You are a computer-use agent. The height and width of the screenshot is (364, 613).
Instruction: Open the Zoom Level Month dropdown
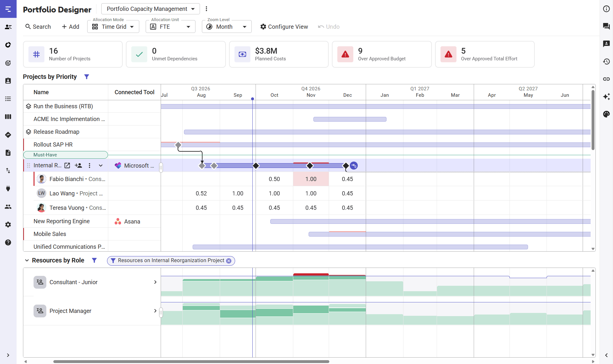[226, 27]
